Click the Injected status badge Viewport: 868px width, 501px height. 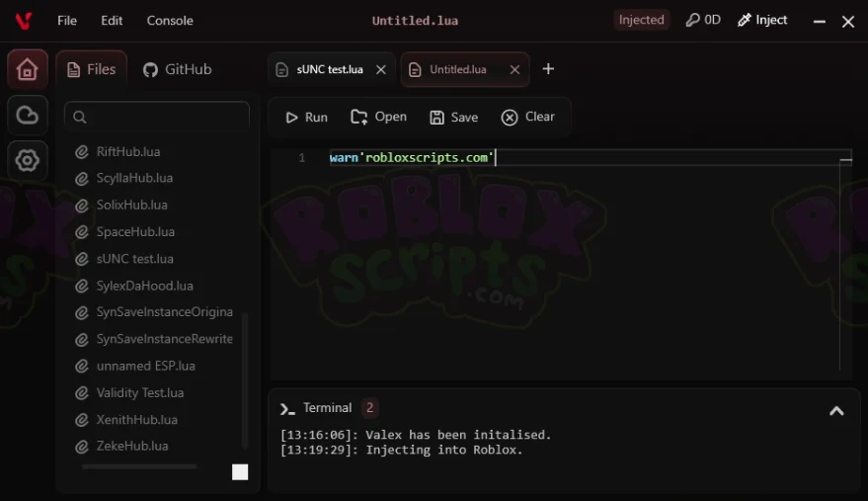[641, 20]
